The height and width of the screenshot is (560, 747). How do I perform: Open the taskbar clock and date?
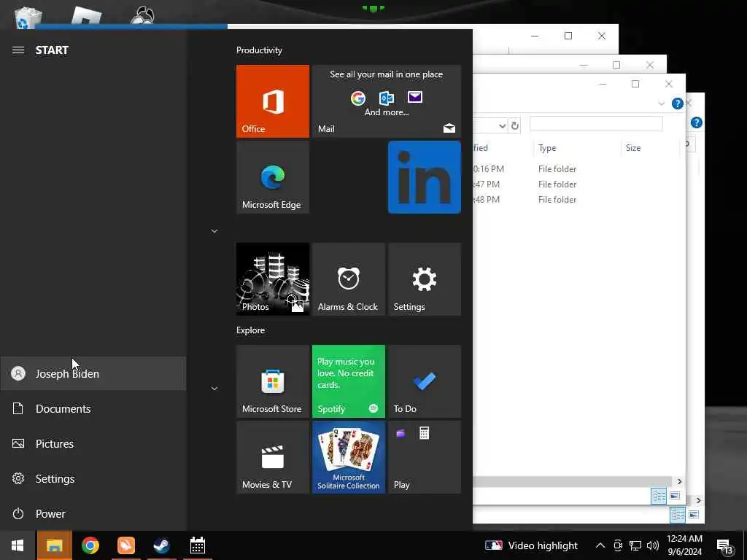pyautogui.click(x=684, y=545)
